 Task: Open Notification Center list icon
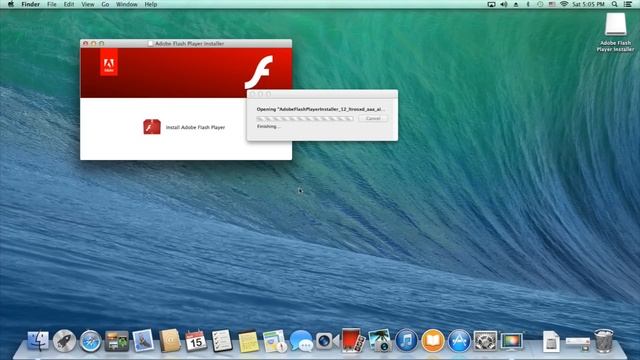(627, 4)
